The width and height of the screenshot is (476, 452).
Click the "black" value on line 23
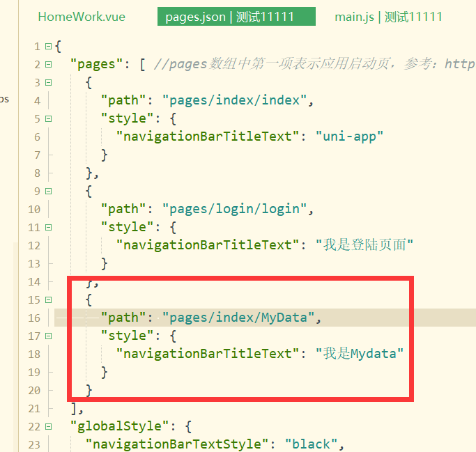click(x=311, y=444)
